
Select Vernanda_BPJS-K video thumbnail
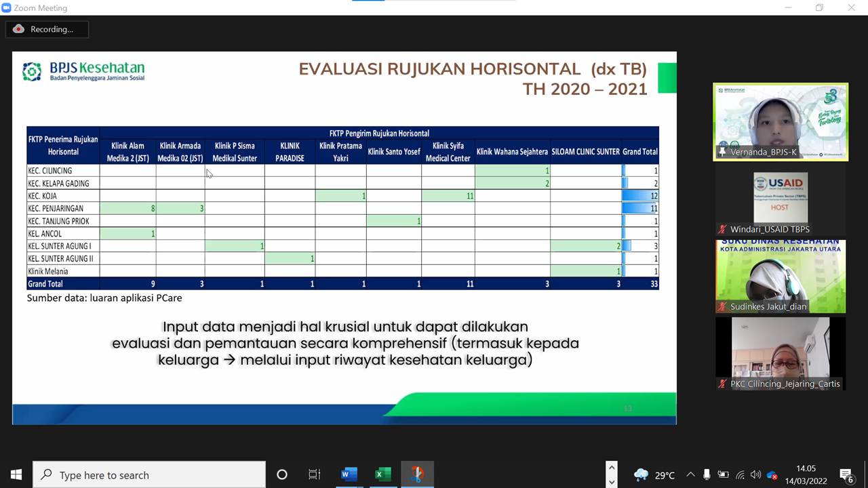(780, 122)
